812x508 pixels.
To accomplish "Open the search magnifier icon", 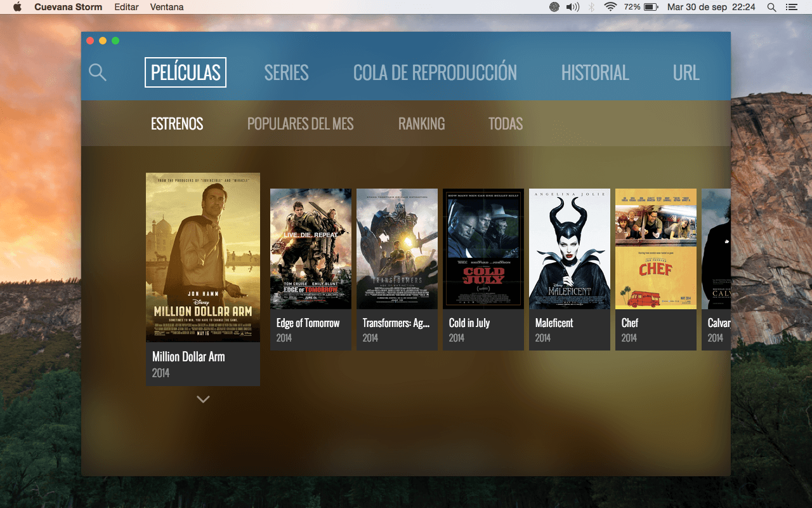I will [97, 72].
